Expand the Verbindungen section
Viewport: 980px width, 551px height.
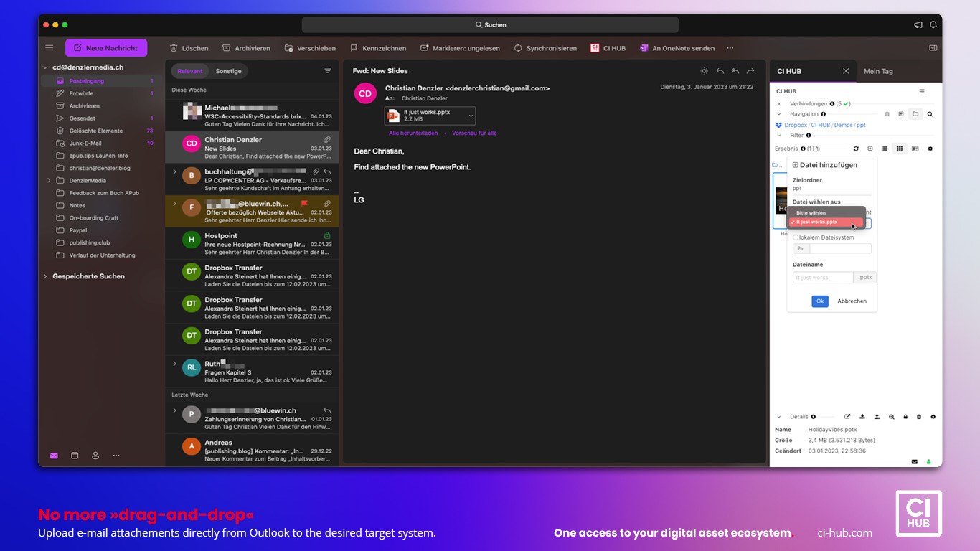click(x=779, y=104)
